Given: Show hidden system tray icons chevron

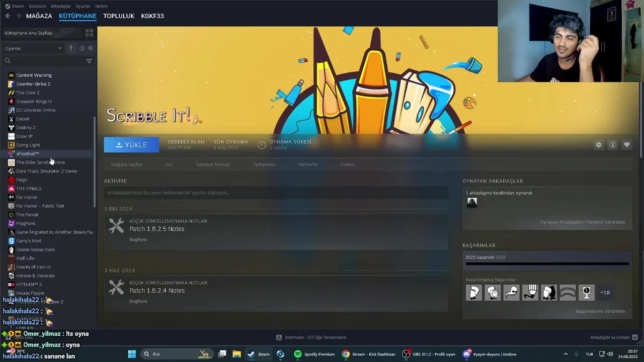Looking at the screenshot, I should click(566, 354).
